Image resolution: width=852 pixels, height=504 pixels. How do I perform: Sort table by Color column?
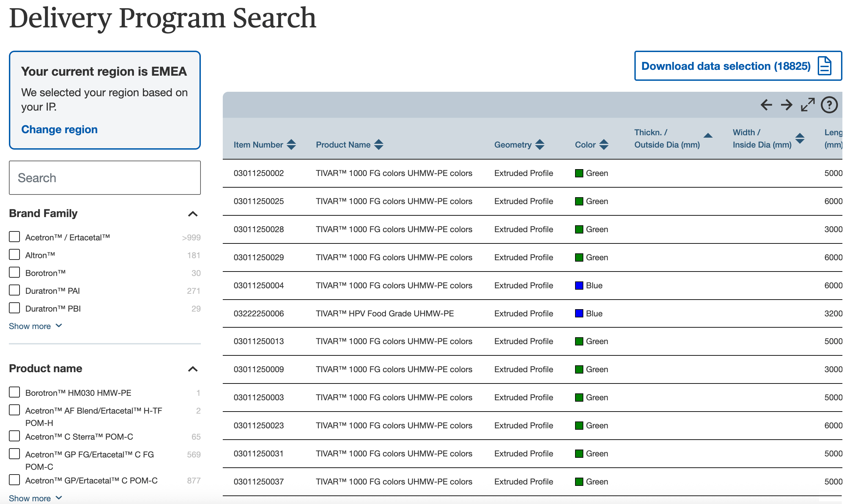(604, 144)
